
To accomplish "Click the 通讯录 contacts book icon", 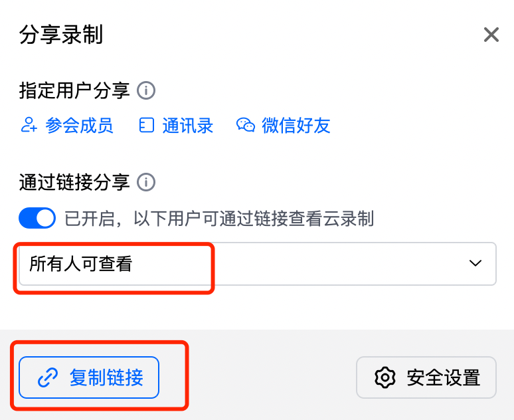I will click(x=146, y=126).
